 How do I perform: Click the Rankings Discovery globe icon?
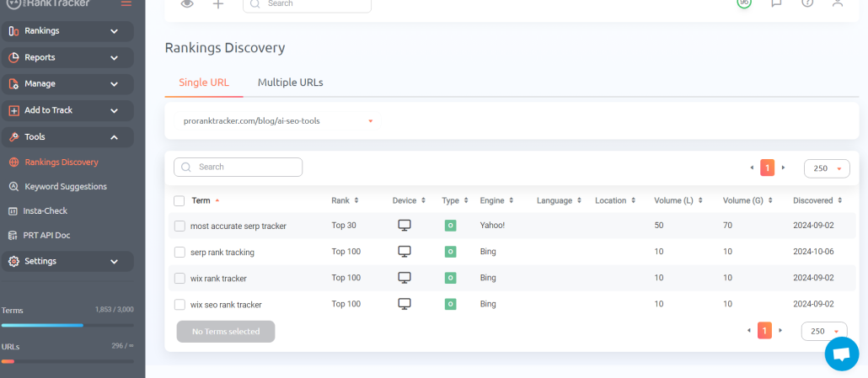(14, 162)
